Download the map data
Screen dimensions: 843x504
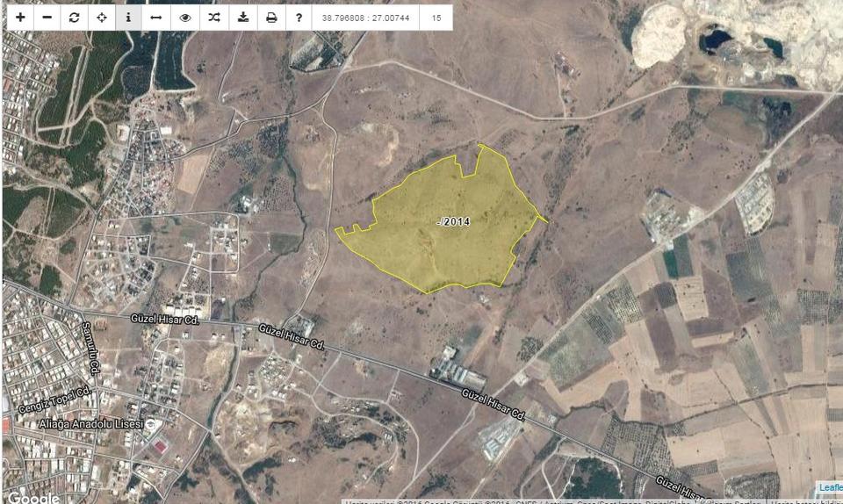point(243,18)
